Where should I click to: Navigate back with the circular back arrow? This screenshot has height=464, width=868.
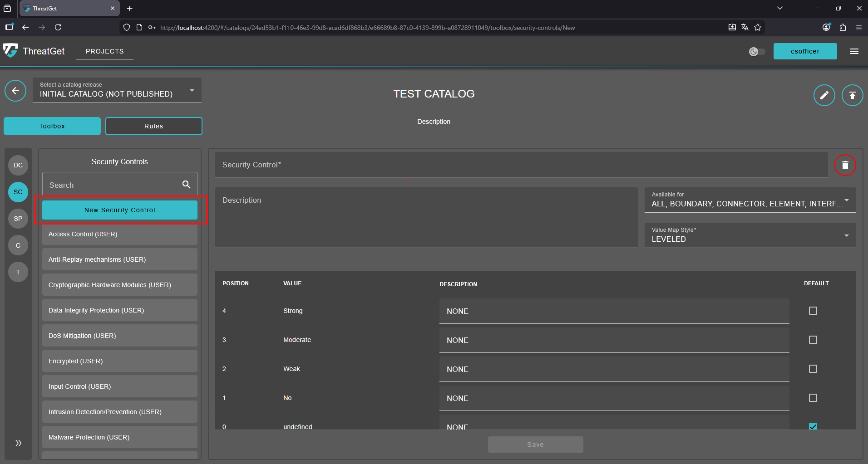[15, 91]
